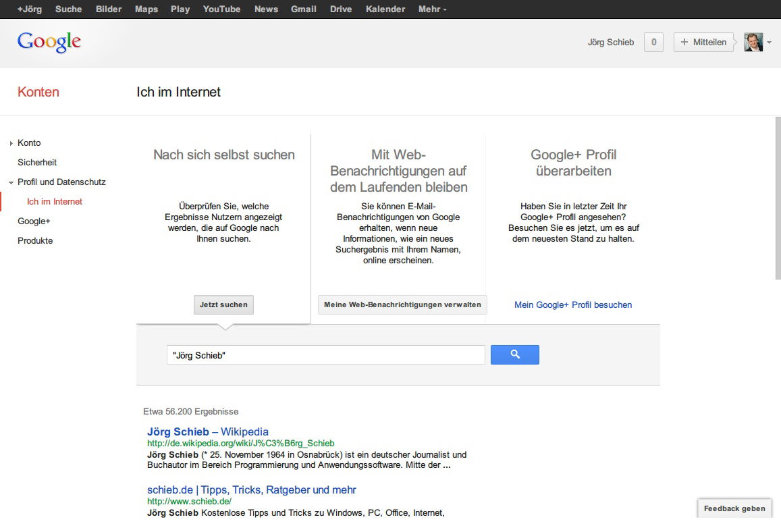The width and height of the screenshot is (781, 532).
Task: Select Produkte in the sidebar
Action: tap(35, 240)
